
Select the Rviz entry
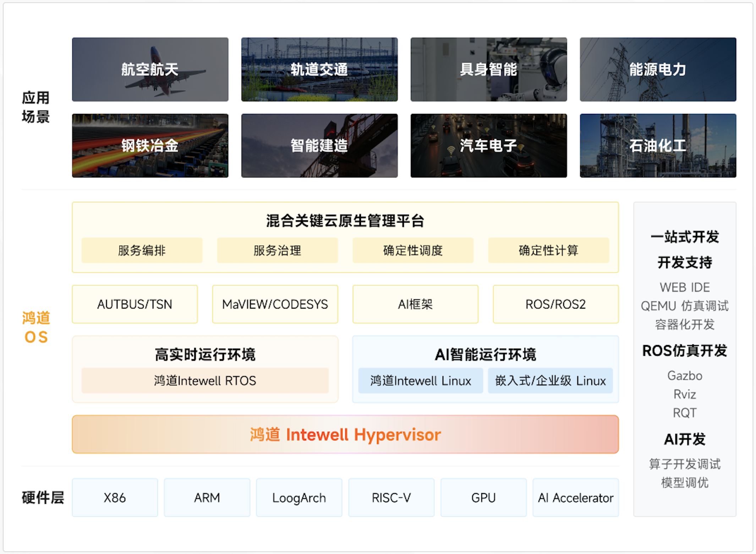(x=685, y=394)
